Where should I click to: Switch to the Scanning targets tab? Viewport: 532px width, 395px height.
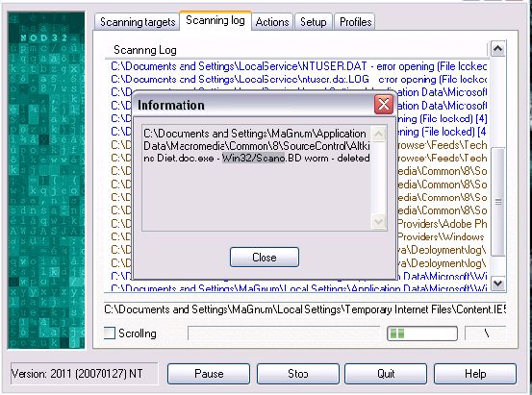(x=138, y=22)
